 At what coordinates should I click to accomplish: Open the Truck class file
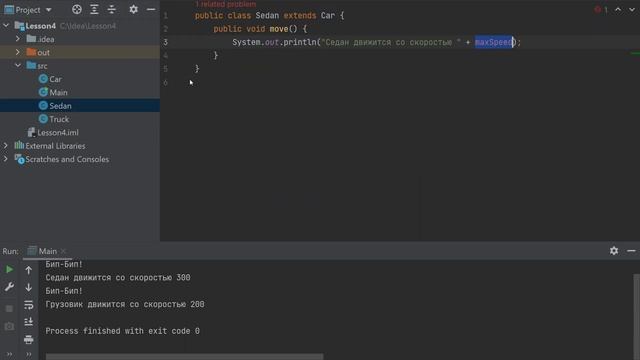tap(59, 119)
